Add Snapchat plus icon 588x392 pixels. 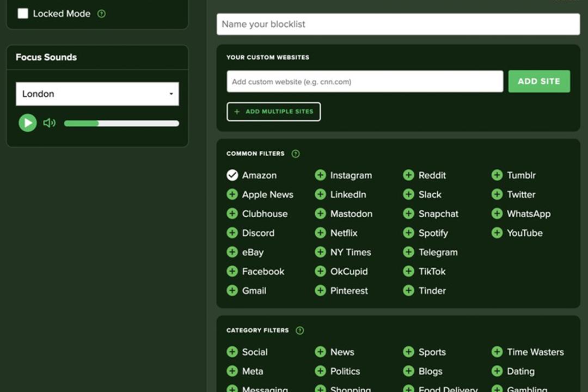point(408,213)
